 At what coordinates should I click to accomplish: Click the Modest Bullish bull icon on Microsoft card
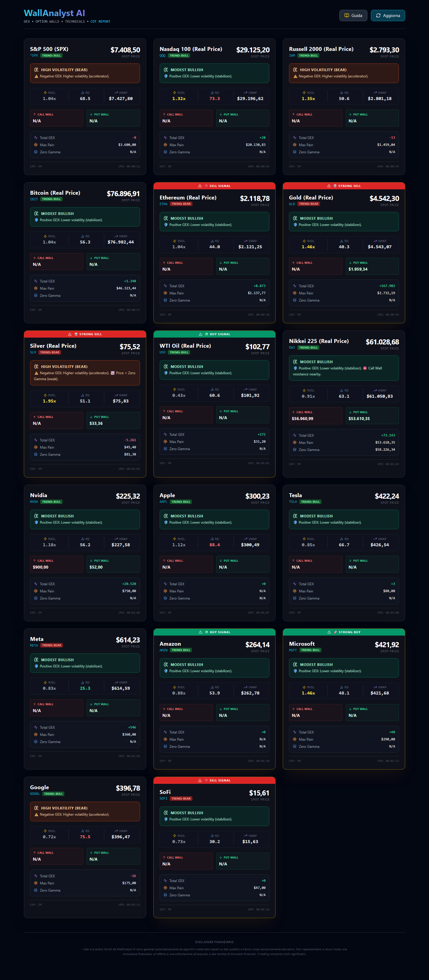pyautogui.click(x=295, y=665)
